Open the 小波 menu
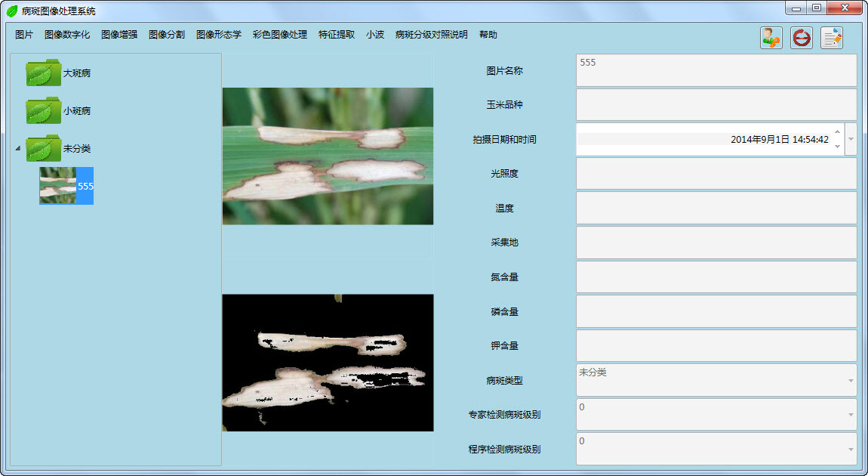This screenshot has height=476, width=868. coord(375,34)
